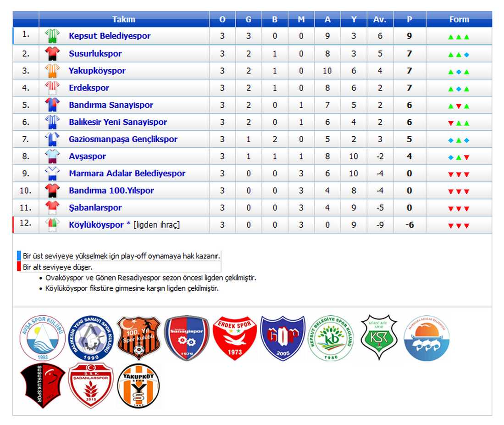Open the Gaziosmanpaşa Gençlikspor team link
Screen dimensions: 504x425
tap(123, 140)
